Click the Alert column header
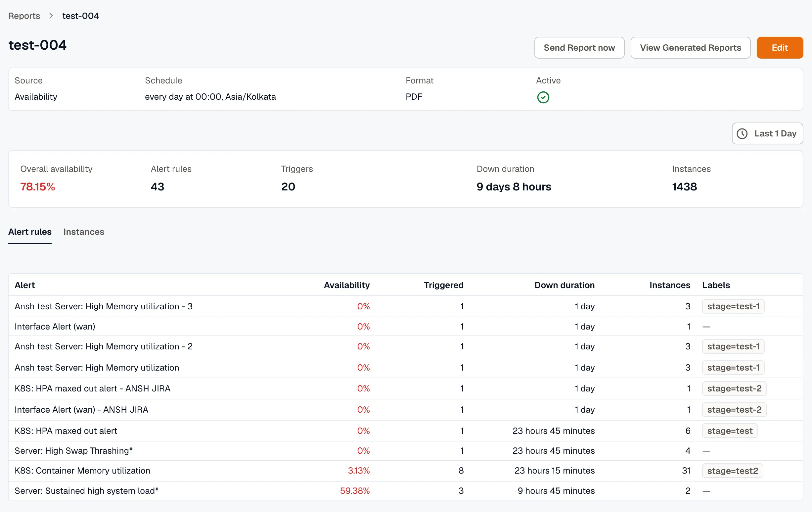Image resolution: width=812 pixels, height=512 pixels. [24, 285]
